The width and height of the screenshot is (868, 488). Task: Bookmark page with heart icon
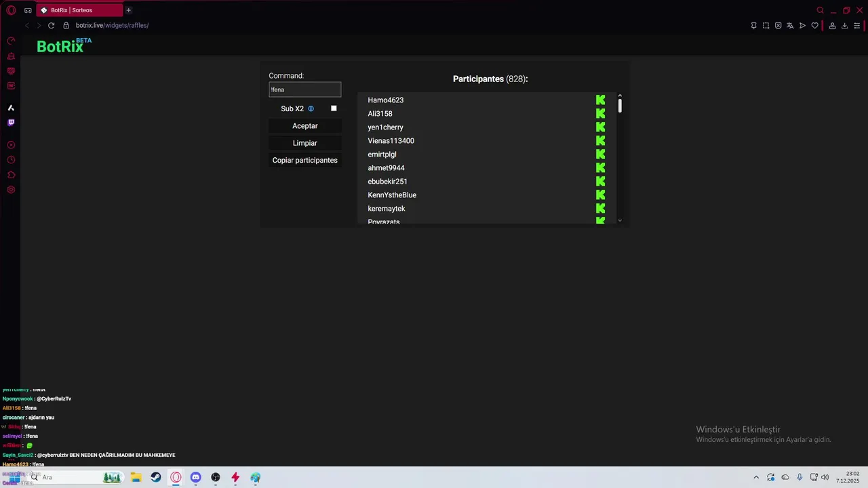point(814,26)
